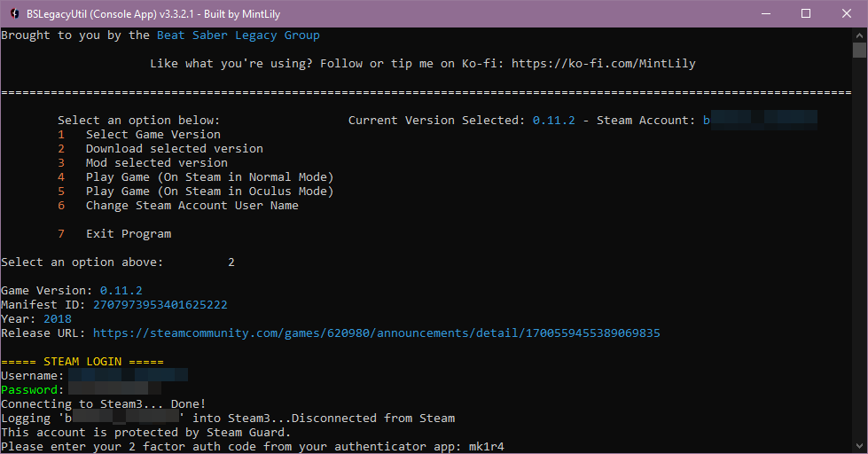
Task: Click "Change Steam Account User Name" option
Action: [x=192, y=206]
